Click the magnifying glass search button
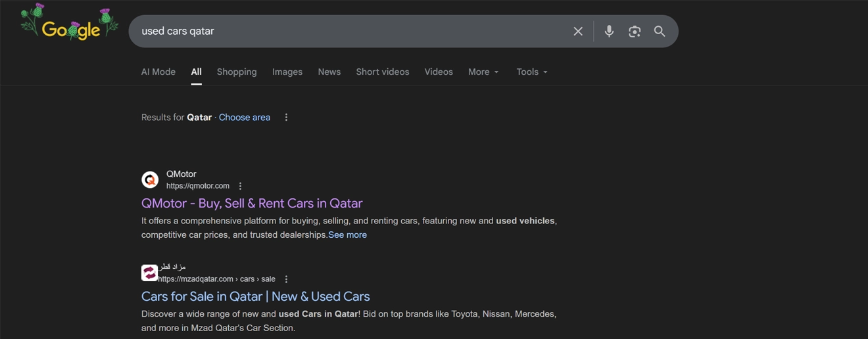Screen dimensions: 868x339 659,32
